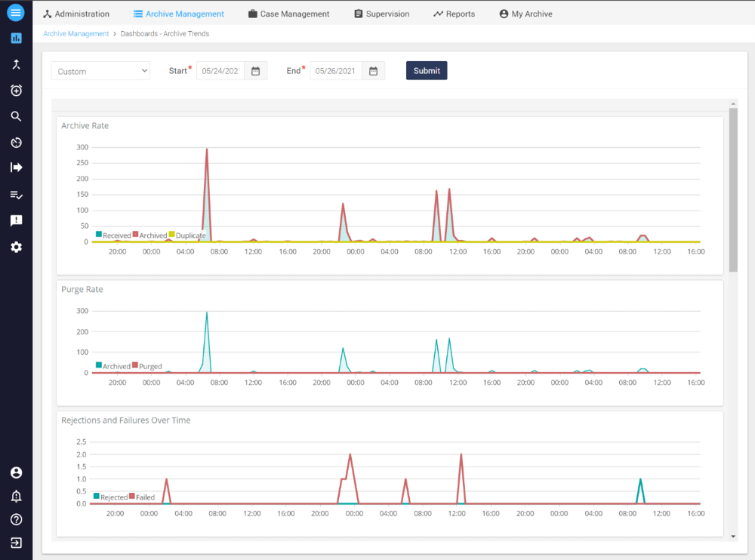
Task: Click the Archive Management breadcrumb link
Action: coord(76,34)
